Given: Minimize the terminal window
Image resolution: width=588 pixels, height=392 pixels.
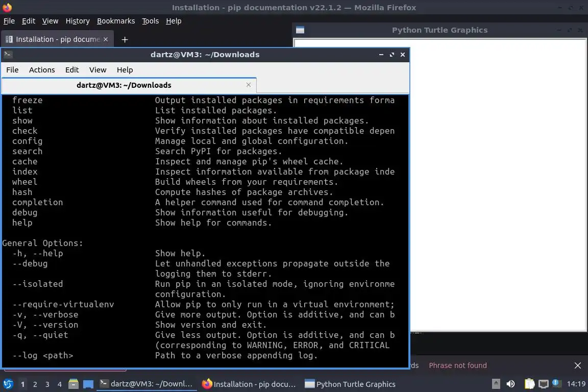Looking at the screenshot, I should pos(381,55).
